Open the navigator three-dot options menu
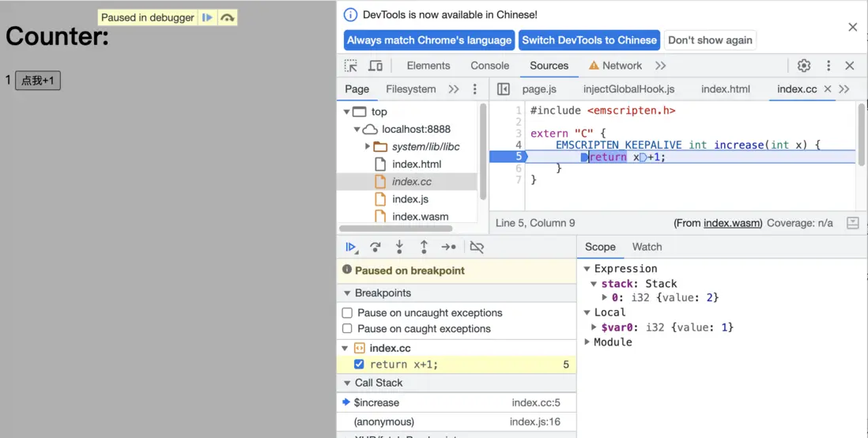The width and height of the screenshot is (868, 438). (x=474, y=89)
